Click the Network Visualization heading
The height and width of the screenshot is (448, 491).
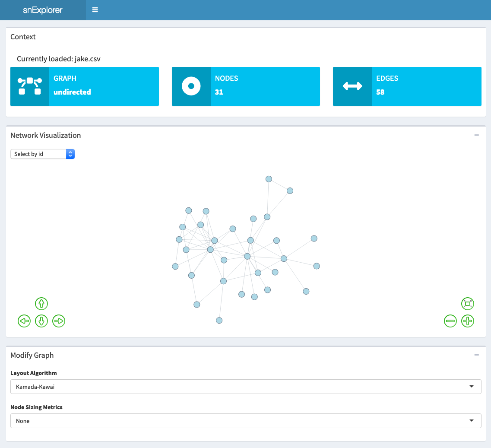(45, 135)
